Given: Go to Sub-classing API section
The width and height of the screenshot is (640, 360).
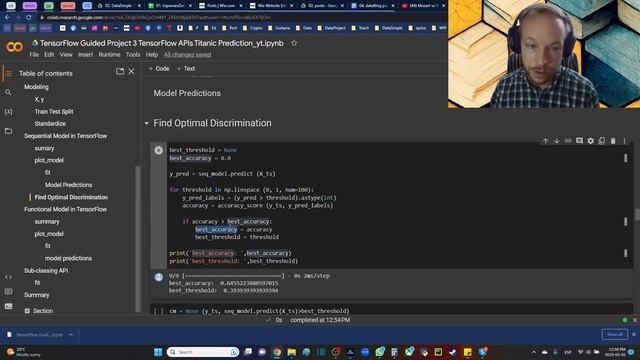Looking at the screenshot, I should click(46, 271).
